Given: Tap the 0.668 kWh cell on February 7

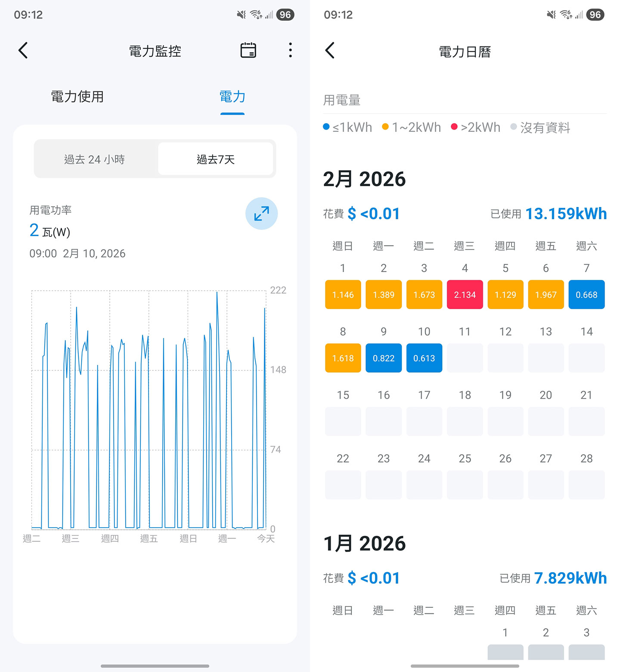Looking at the screenshot, I should [586, 295].
